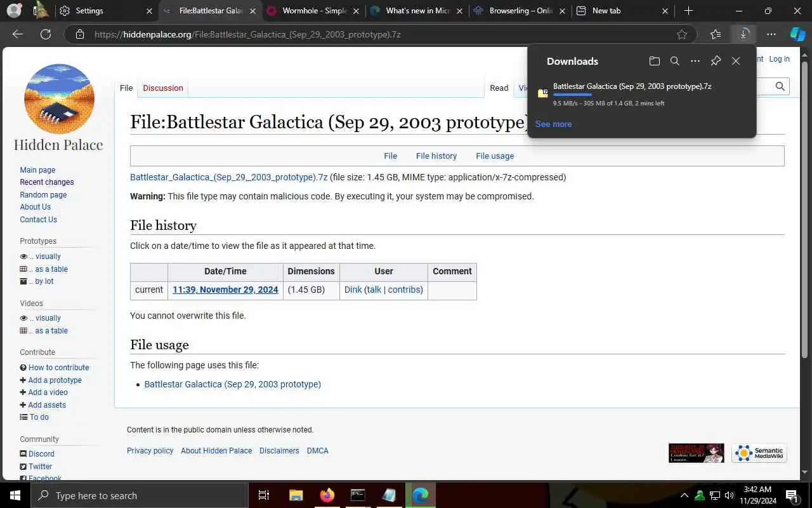Launch File Explorer from taskbar
The width and height of the screenshot is (812, 508).
coord(296,495)
